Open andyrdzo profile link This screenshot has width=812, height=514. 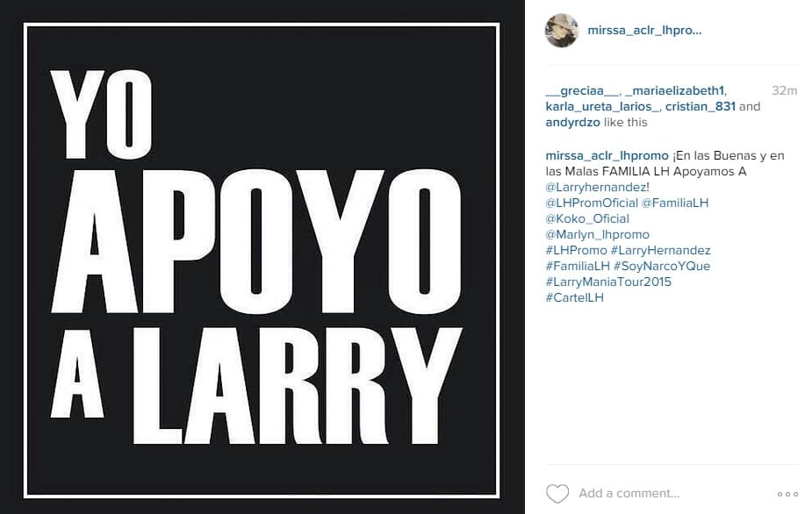pos(572,123)
